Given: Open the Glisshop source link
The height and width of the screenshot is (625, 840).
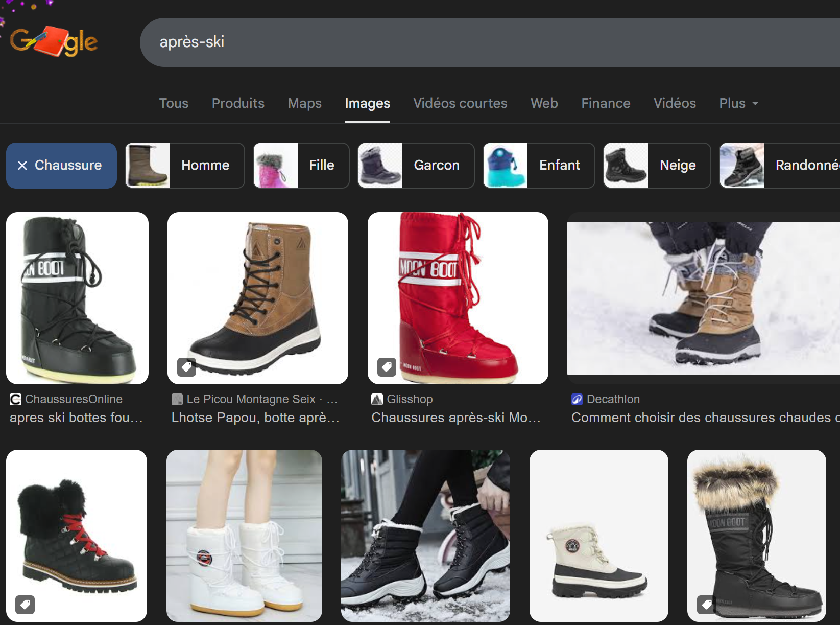Looking at the screenshot, I should tap(410, 399).
